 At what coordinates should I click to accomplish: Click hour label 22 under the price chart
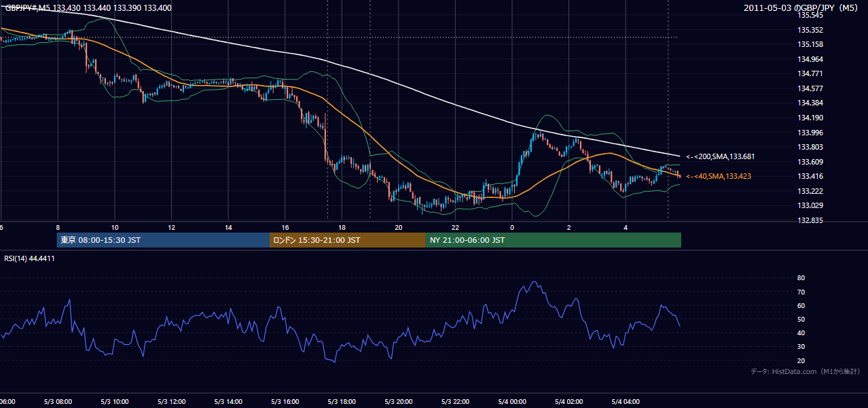tap(455, 228)
